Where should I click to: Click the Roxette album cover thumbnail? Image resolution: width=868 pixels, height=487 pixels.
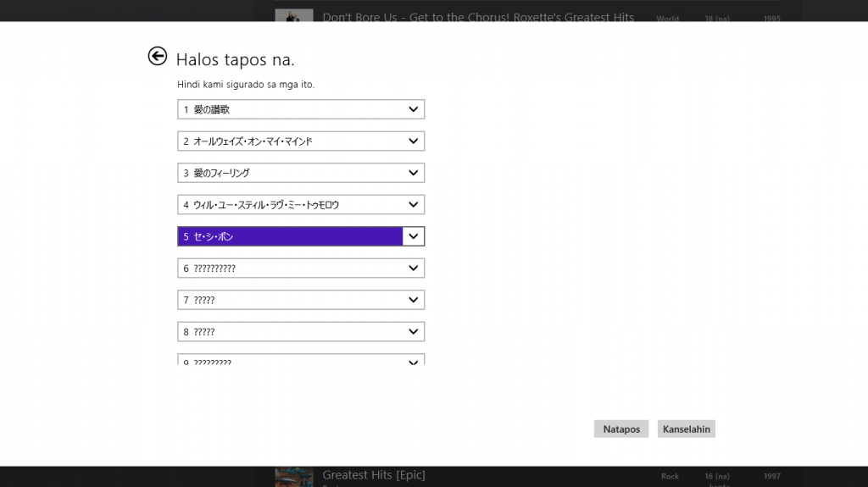pyautogui.click(x=294, y=15)
